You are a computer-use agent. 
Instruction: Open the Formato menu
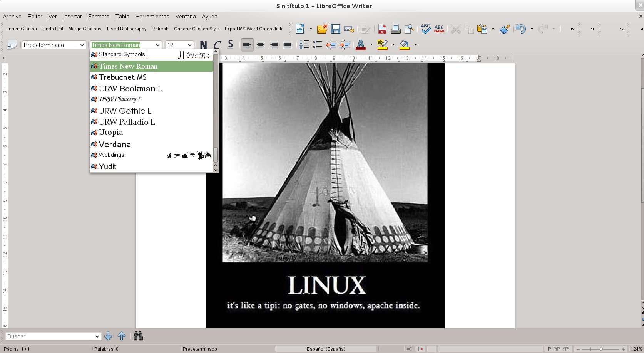pyautogui.click(x=99, y=17)
